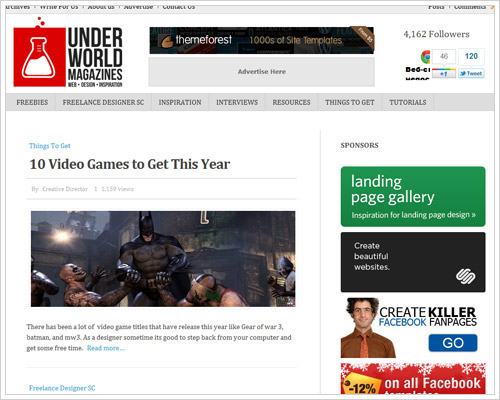Click the Squarespace logo icon in dark ad
The image size is (500, 400).
(x=466, y=276)
